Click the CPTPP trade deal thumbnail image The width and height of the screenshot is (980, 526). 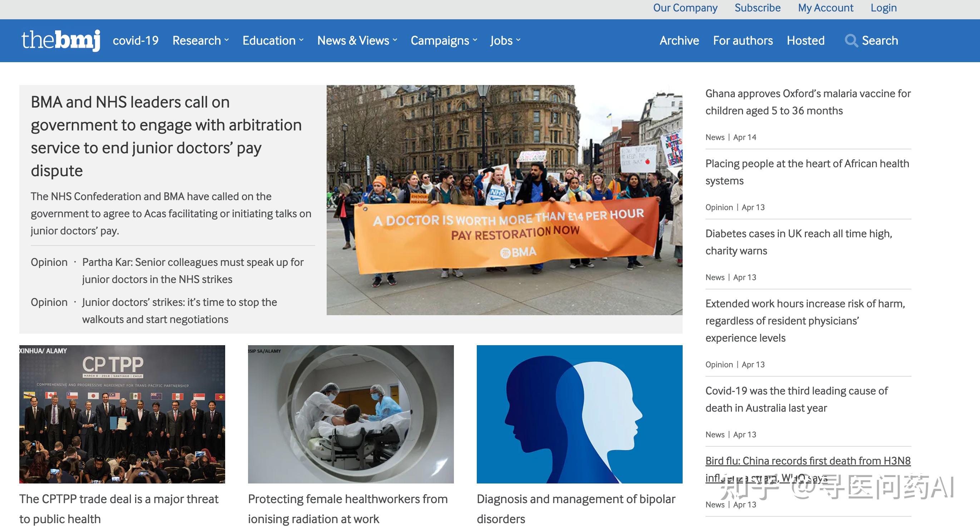(122, 414)
